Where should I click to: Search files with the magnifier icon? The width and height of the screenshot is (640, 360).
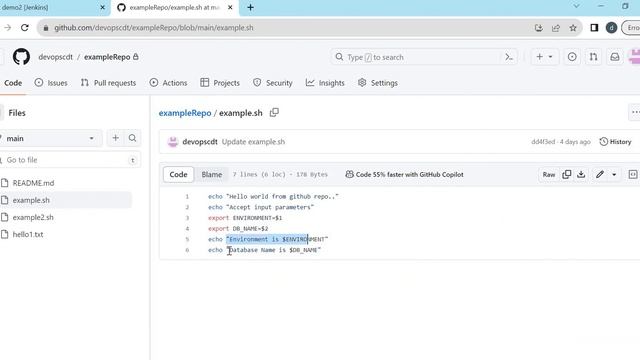tap(132, 138)
